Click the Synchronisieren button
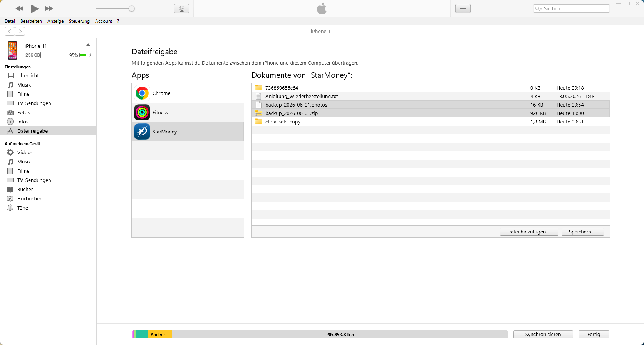 coord(543,334)
